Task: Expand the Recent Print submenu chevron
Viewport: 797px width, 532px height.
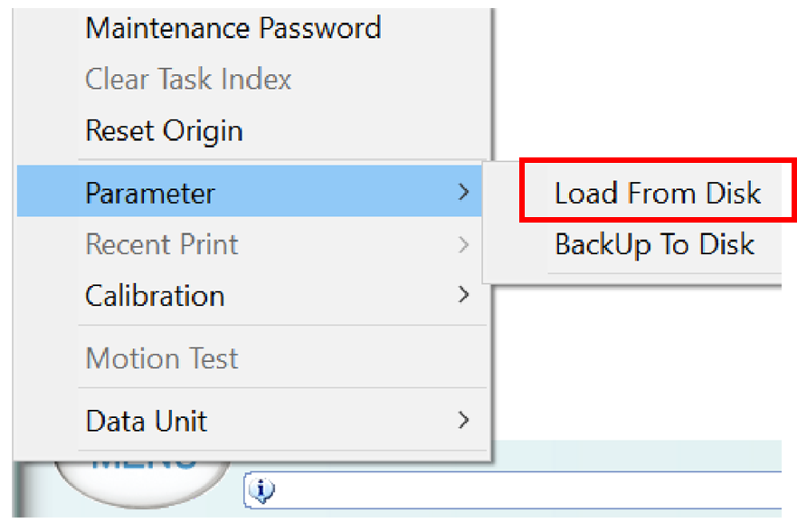Action: pyautogui.click(x=463, y=244)
